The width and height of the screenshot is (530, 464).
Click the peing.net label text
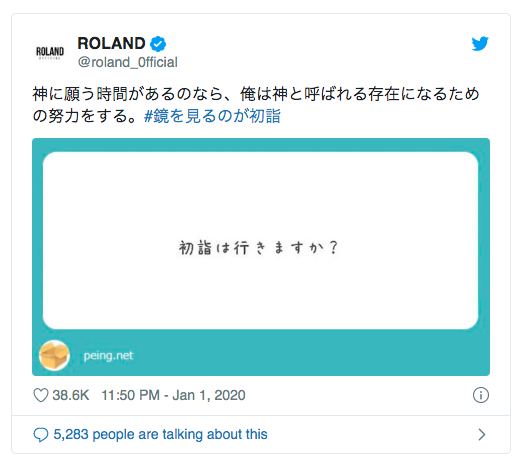108,356
